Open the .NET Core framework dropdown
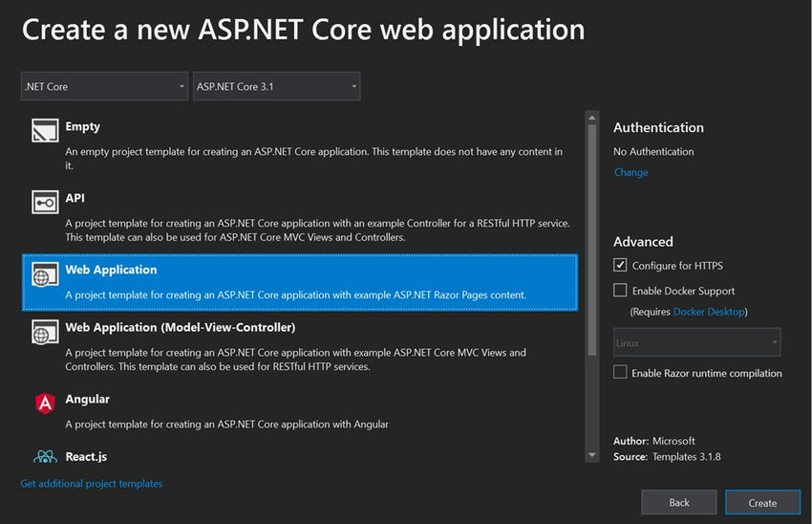Image resolution: width=812 pixels, height=524 pixels. [104, 86]
